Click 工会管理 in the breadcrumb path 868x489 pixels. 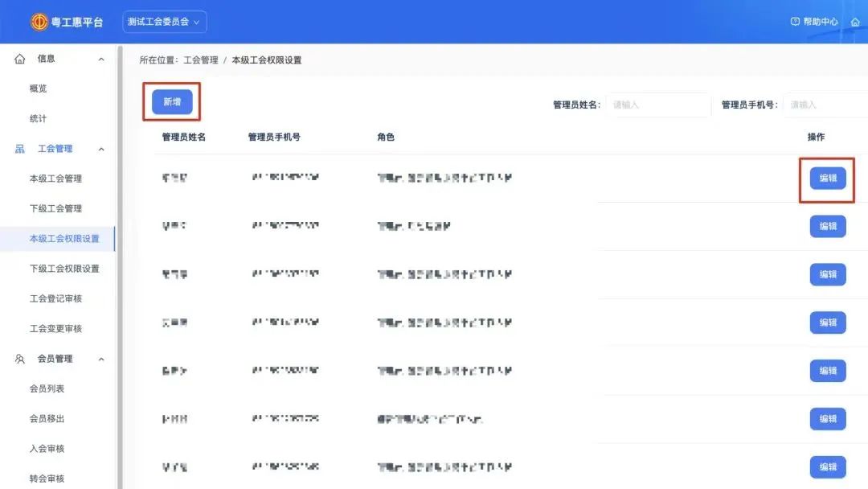click(x=201, y=60)
